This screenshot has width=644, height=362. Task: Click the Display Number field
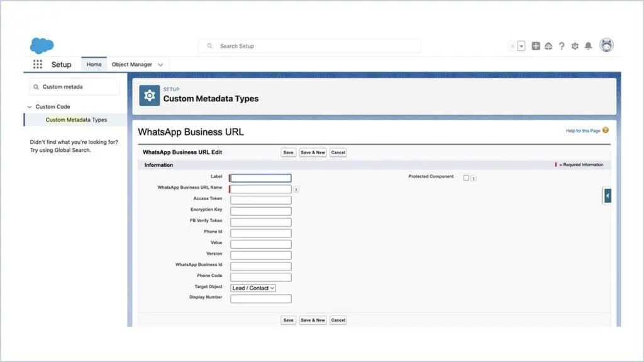(261, 299)
